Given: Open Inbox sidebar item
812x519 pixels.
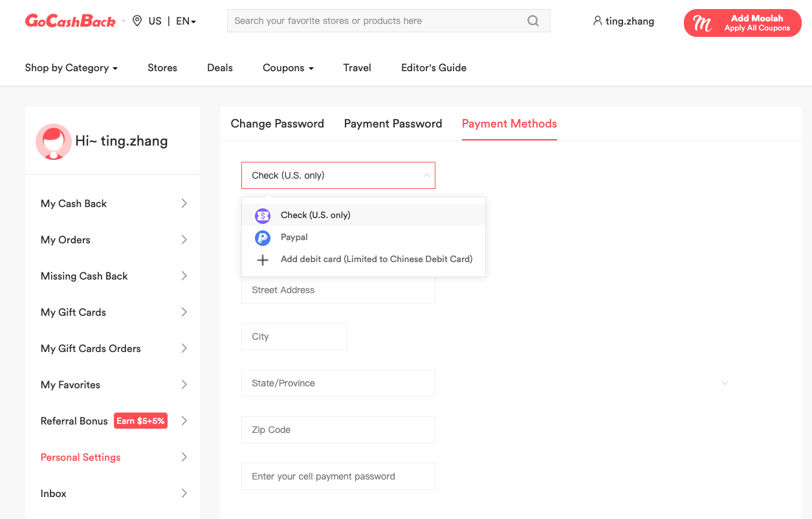Looking at the screenshot, I should 113,493.
